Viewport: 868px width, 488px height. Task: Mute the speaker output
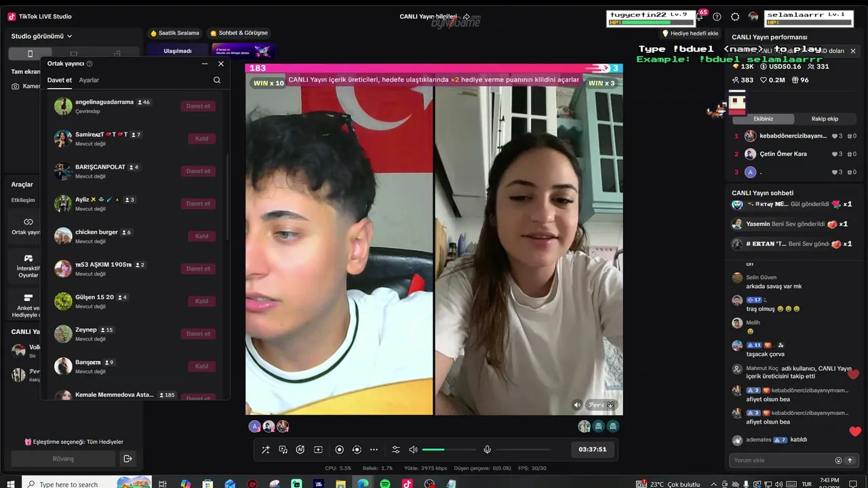click(413, 449)
